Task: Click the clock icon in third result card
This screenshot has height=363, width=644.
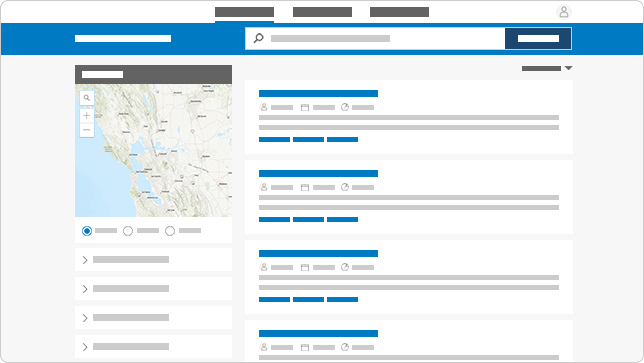Action: (x=345, y=267)
